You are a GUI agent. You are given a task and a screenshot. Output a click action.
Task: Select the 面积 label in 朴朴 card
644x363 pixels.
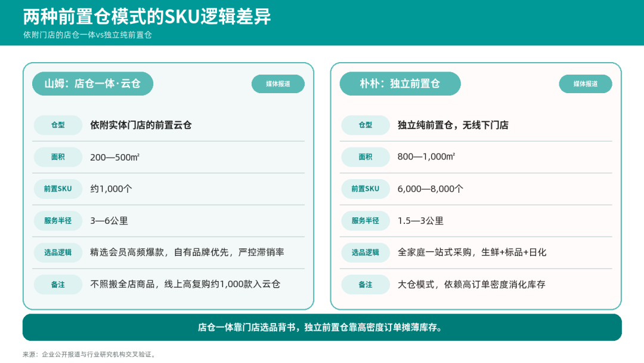[365, 157]
